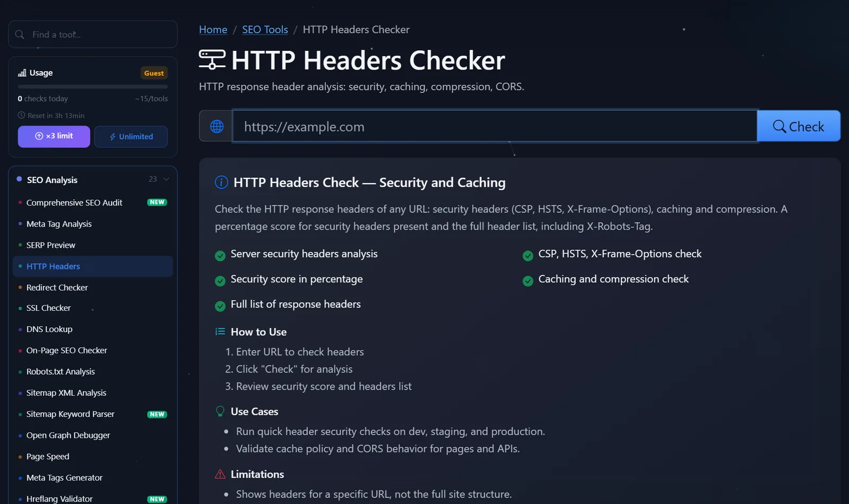This screenshot has width=849, height=504.
Task: Click the NEW badge on Comprehensive SEO Audit
Action: (x=157, y=202)
